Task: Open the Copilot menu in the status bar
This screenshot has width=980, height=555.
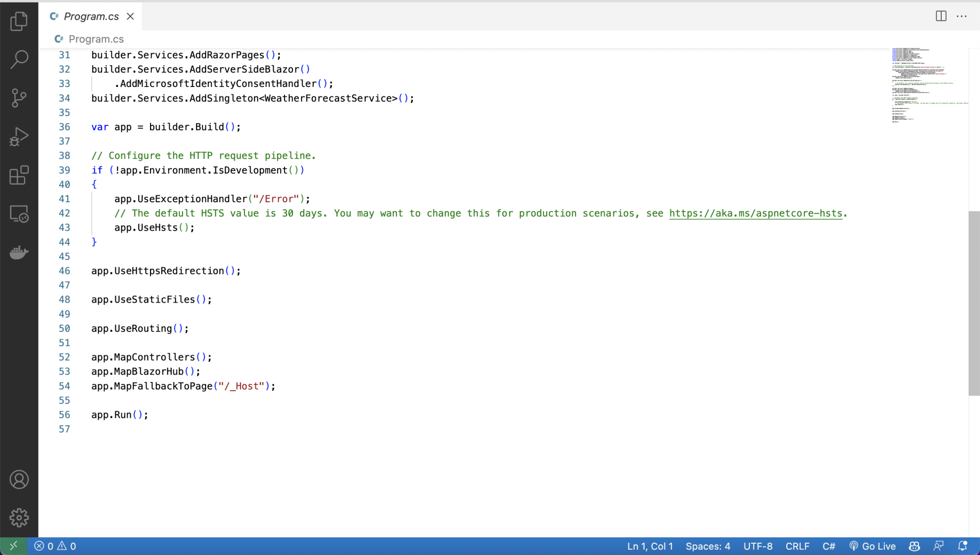Action: (914, 546)
